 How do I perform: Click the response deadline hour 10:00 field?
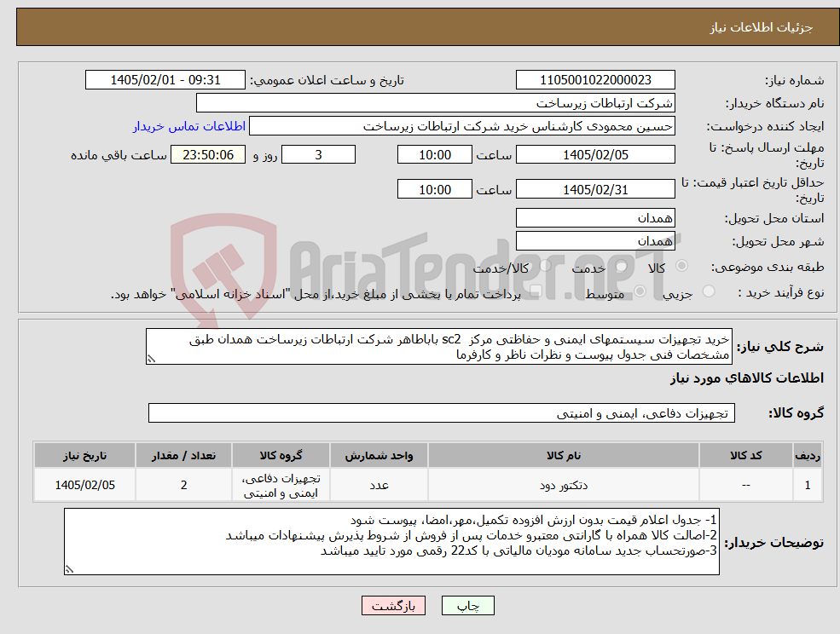(x=434, y=155)
